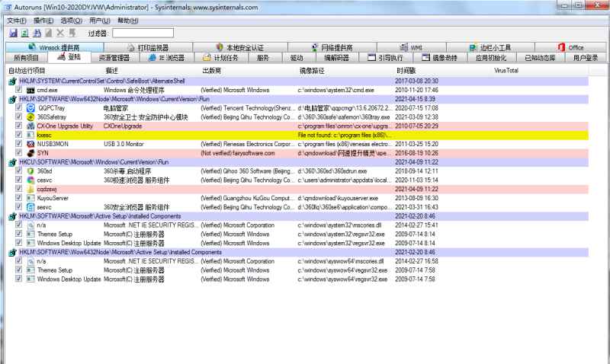Screen dimensions: 610x364
Task: Click the CX-One Upgrade Utility icon
Action: (30, 126)
